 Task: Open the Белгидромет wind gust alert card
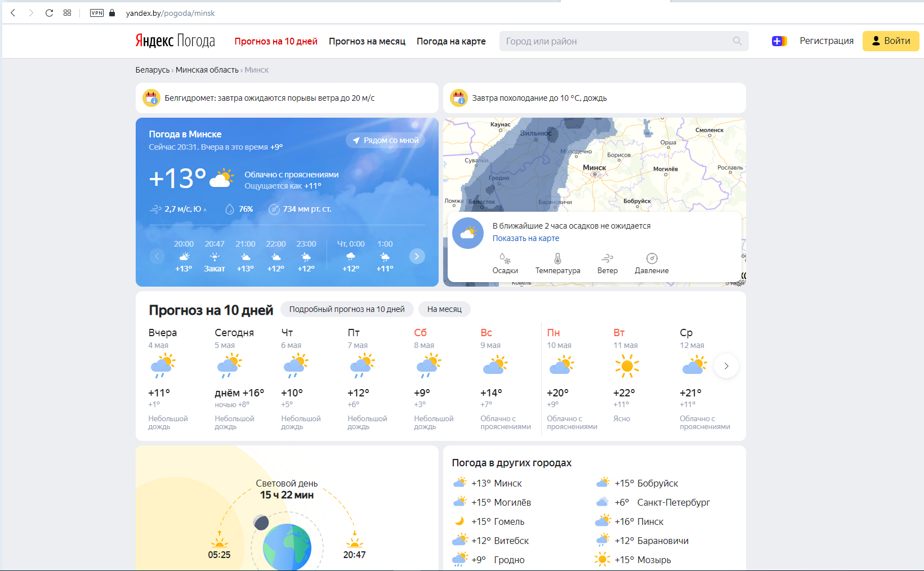pyautogui.click(x=287, y=98)
